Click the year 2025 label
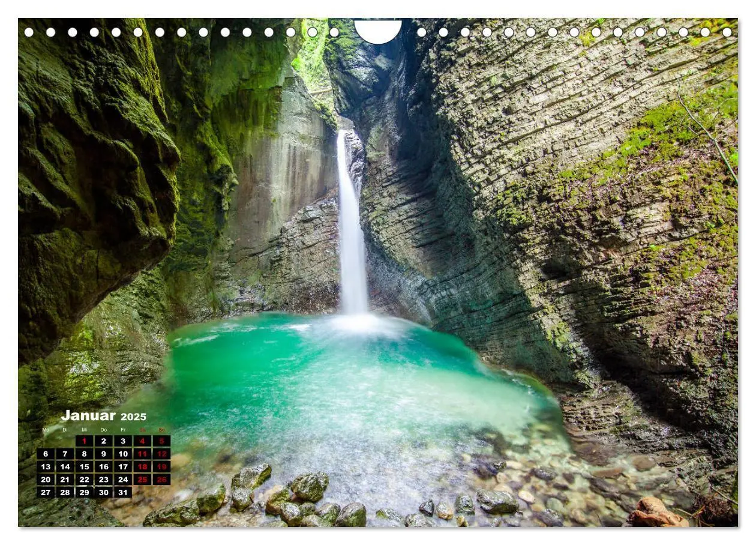 [x=133, y=417]
